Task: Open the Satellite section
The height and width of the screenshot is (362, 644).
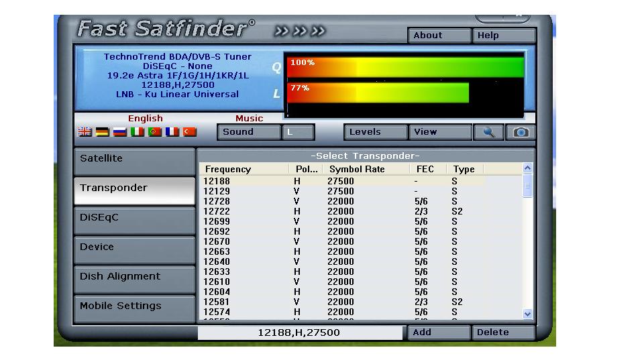Action: click(x=134, y=162)
